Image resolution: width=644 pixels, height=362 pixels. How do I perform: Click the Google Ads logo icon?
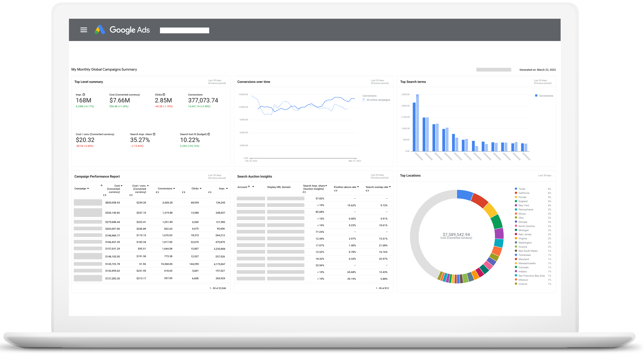pos(100,30)
